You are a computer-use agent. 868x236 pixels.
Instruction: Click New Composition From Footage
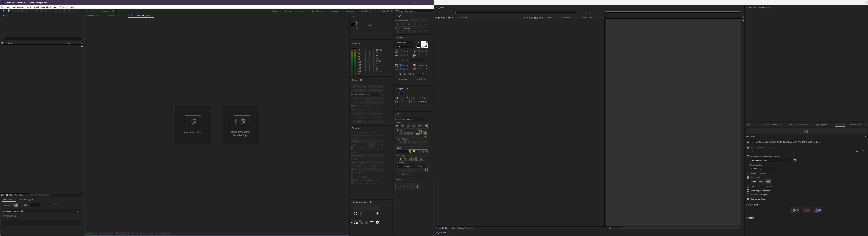tap(240, 125)
